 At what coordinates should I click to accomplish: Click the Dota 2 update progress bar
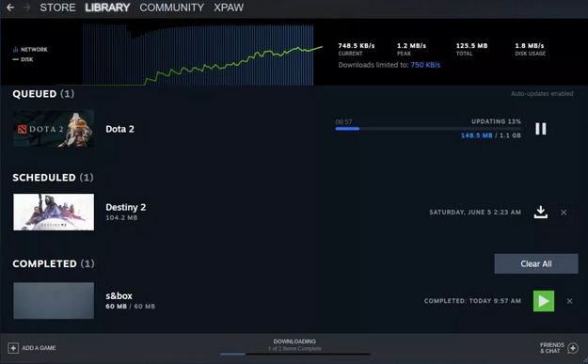(x=428, y=129)
